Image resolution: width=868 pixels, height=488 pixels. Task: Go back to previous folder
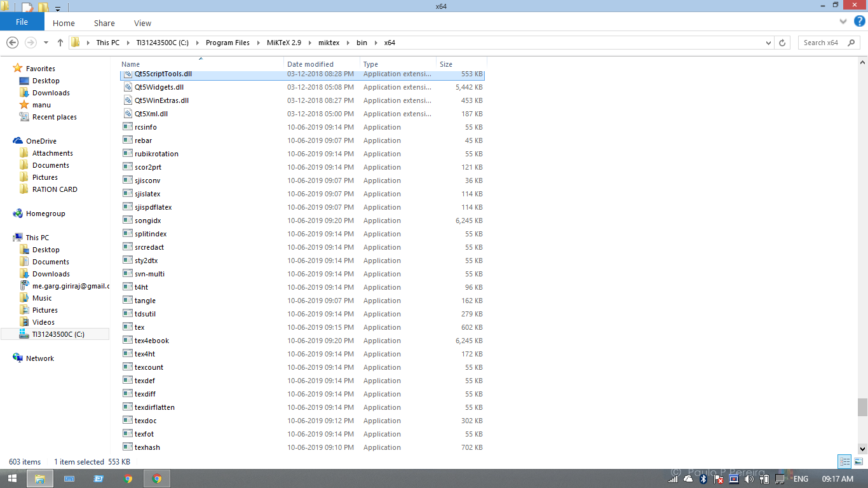pos(12,43)
